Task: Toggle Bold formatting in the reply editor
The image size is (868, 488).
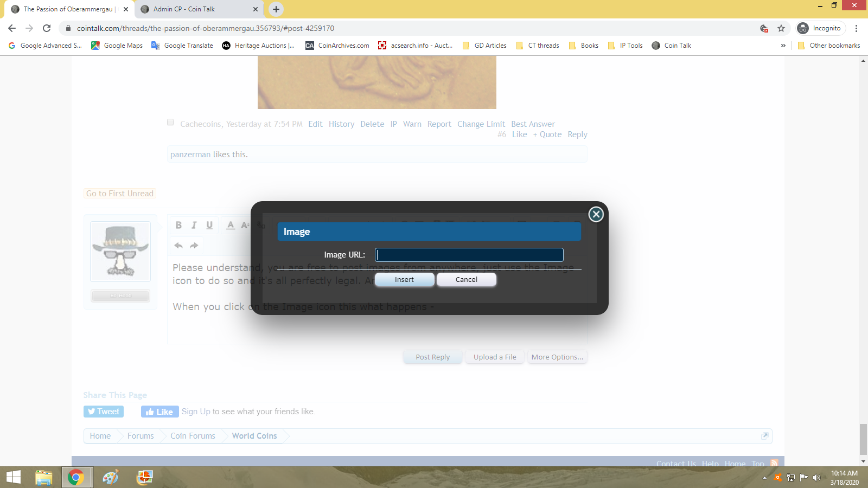Action: pos(178,225)
